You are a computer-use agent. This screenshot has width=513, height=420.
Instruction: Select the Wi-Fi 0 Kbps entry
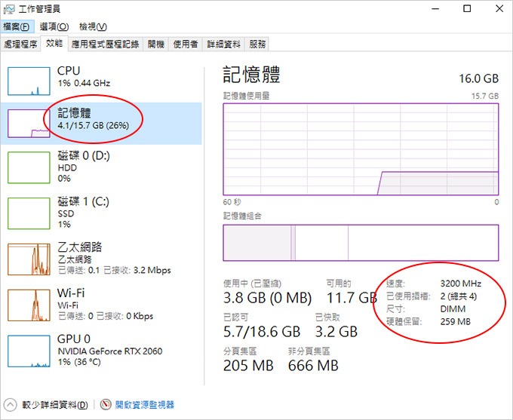(101, 305)
